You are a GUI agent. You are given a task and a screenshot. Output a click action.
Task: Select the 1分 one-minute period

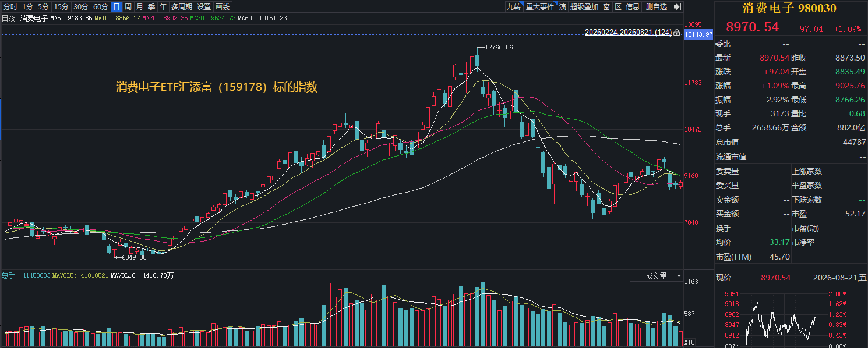[x=27, y=7]
